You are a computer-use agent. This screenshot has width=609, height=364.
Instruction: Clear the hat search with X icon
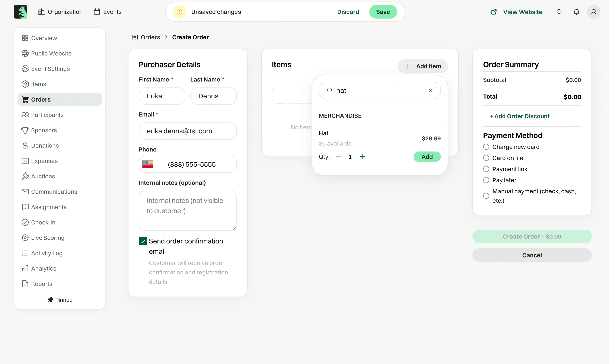(430, 90)
